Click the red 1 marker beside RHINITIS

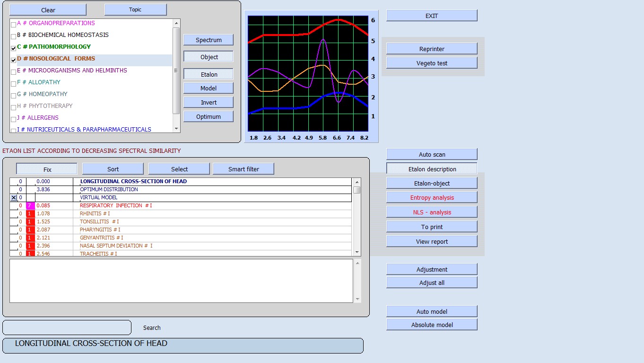tap(30, 213)
